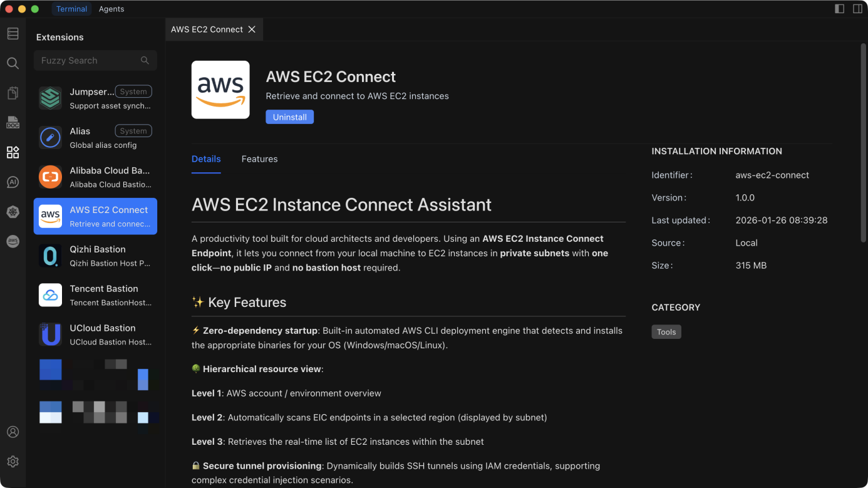Close the AWS EC2 Connect tab

(252, 29)
